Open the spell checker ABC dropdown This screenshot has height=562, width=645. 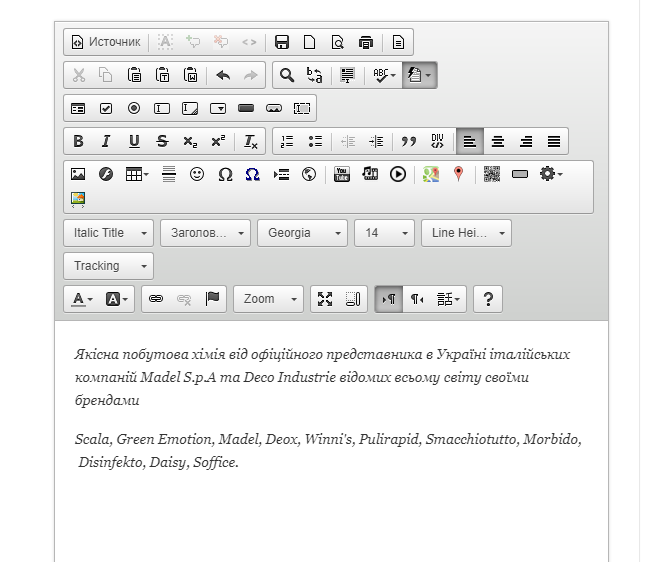[384, 75]
